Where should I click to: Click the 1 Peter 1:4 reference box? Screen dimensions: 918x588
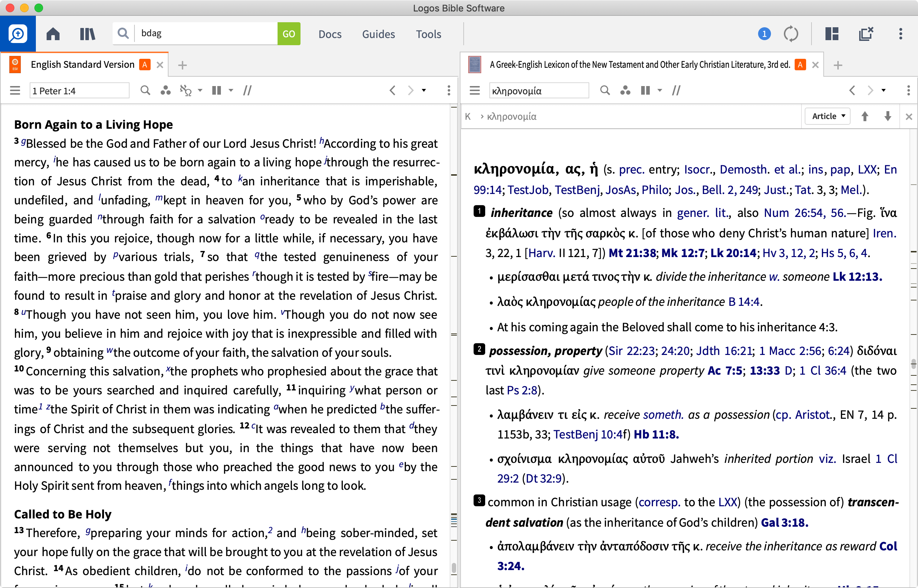point(79,90)
